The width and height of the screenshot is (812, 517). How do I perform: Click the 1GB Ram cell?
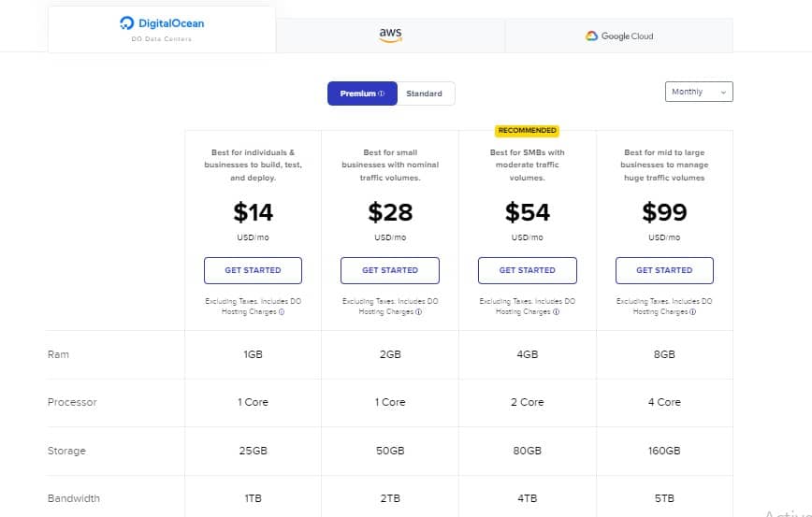click(253, 354)
